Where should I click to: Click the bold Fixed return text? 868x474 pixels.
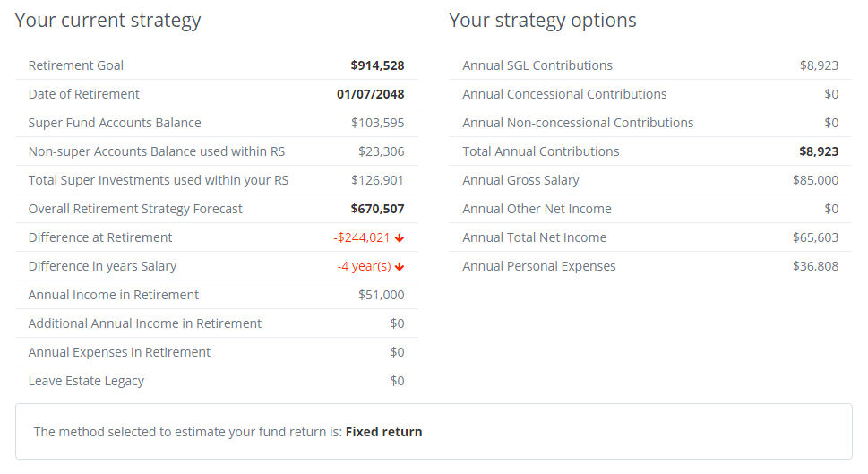click(x=383, y=432)
